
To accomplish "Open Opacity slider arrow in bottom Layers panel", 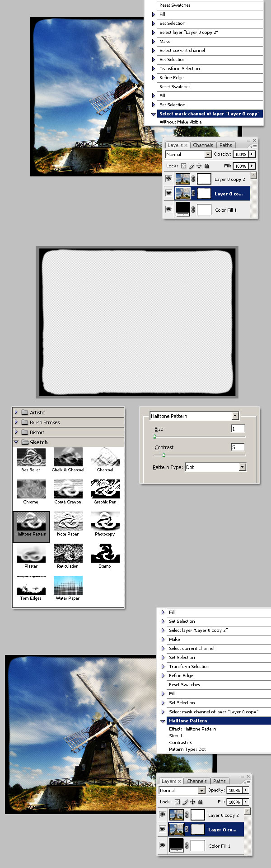I will (246, 790).
